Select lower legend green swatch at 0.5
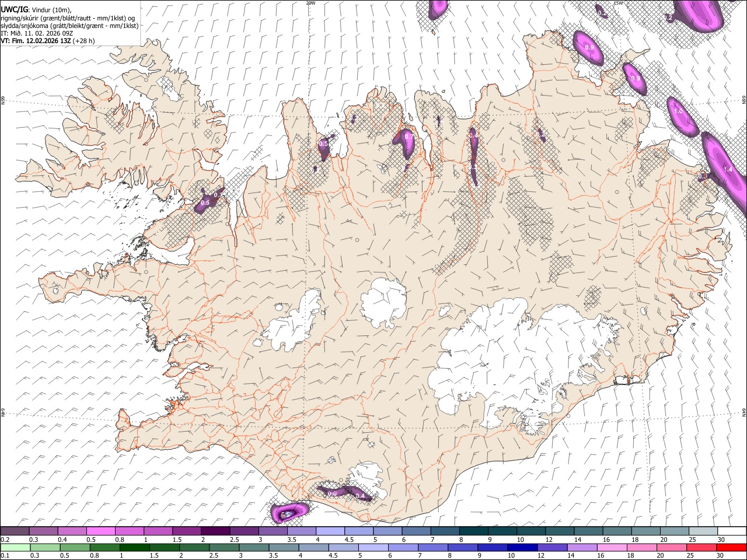Image resolution: width=747 pixels, height=560 pixels. pos(74,547)
